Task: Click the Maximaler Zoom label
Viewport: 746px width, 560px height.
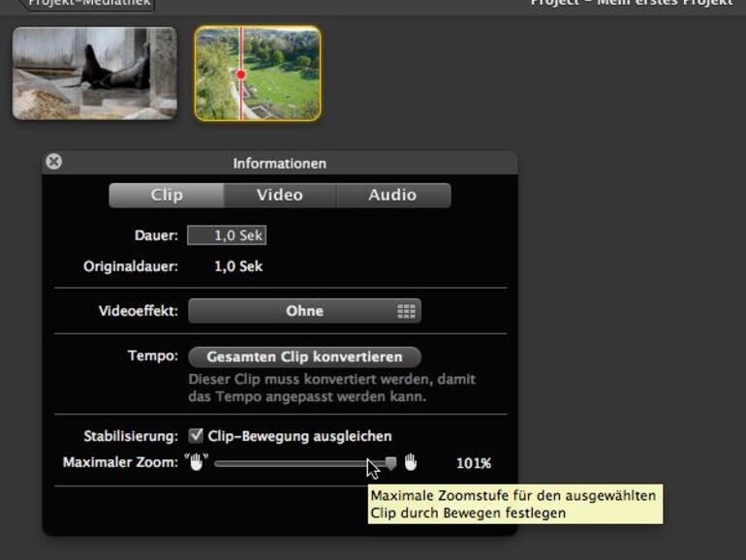Action: tap(120, 462)
